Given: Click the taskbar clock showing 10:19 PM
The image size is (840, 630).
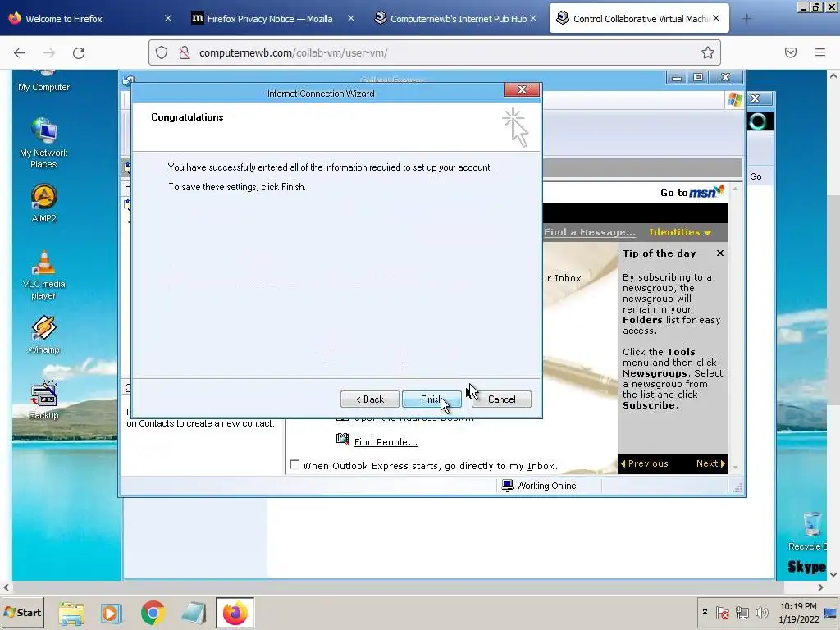Looking at the screenshot, I should tap(798, 612).
